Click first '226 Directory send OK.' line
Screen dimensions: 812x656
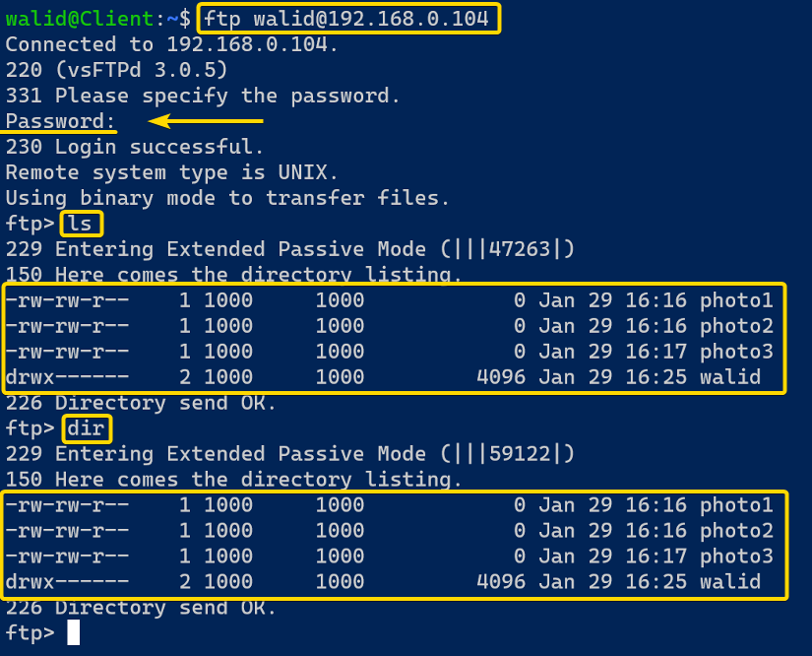[x=141, y=403]
